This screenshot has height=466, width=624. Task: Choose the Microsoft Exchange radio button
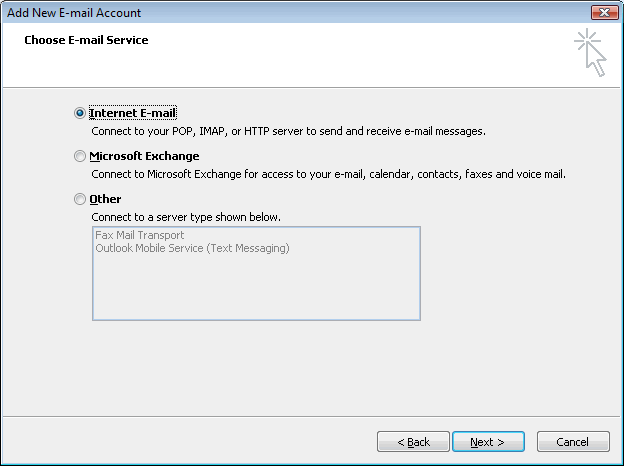(80, 157)
